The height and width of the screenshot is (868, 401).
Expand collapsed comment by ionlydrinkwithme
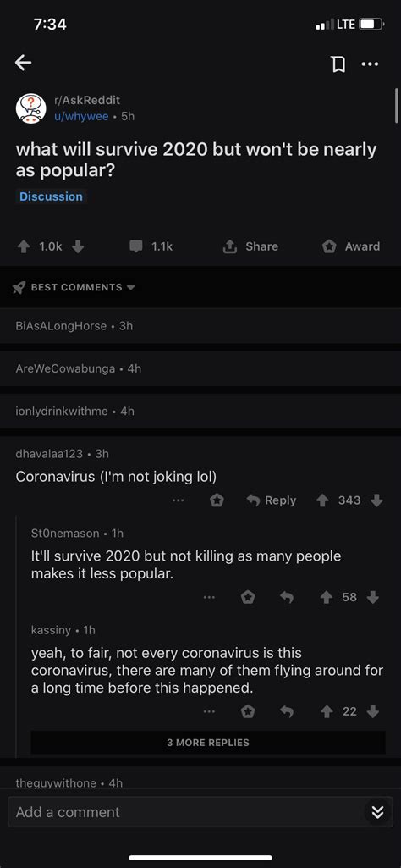pyautogui.click(x=200, y=412)
